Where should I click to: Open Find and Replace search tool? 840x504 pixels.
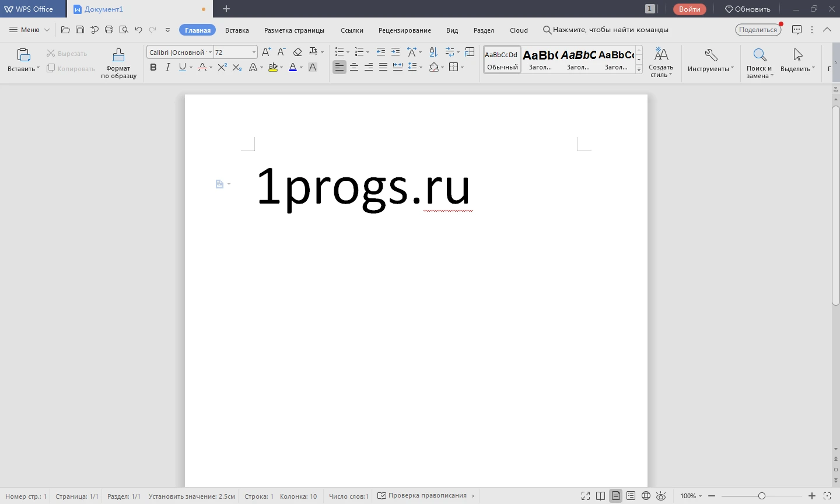(759, 63)
